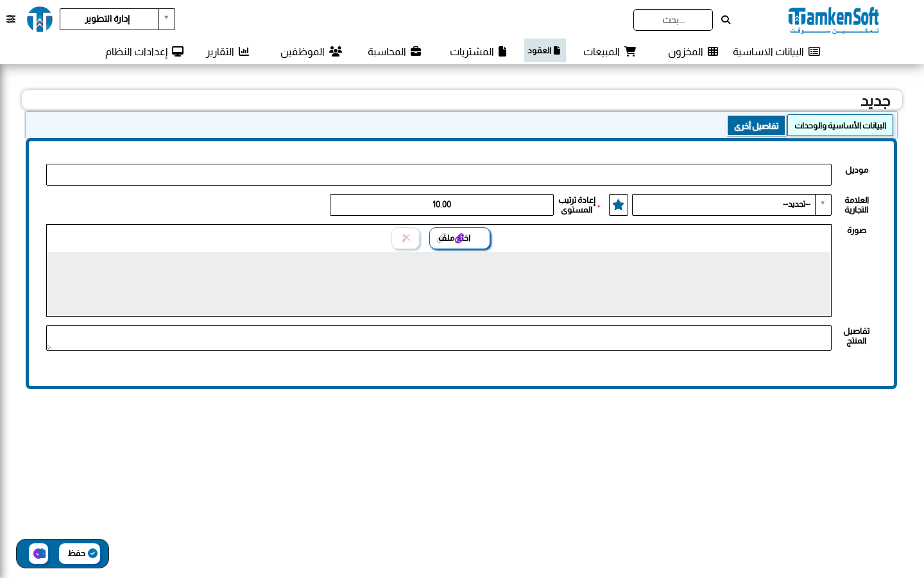This screenshot has width=924, height=578.
Task: Click the circular T logo icon
Action: (x=40, y=19)
